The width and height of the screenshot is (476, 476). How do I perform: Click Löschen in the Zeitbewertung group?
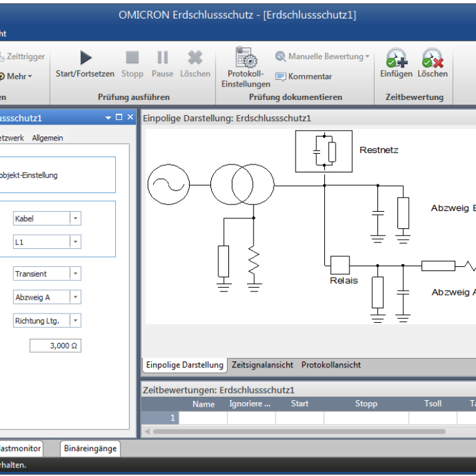(432, 63)
